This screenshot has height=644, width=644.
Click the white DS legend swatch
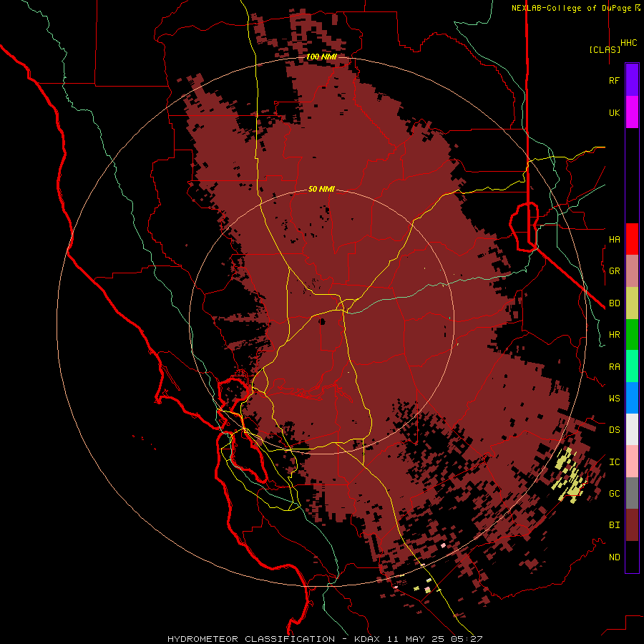point(632,429)
